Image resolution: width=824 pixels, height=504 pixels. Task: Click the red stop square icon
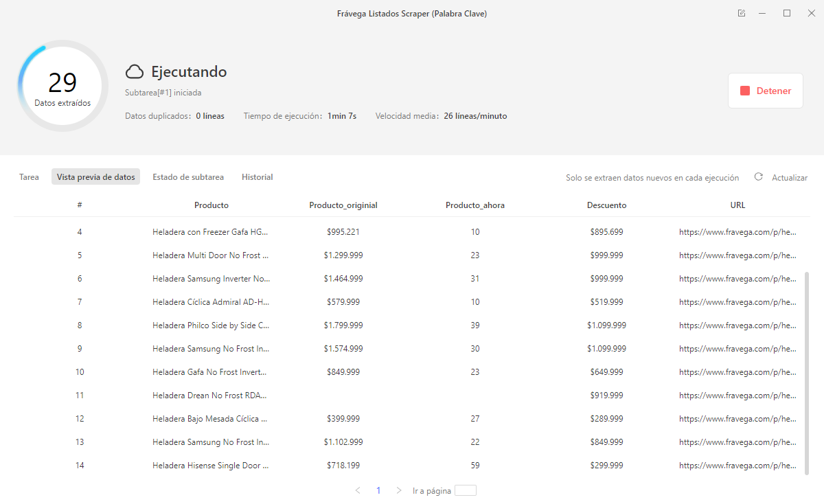click(x=745, y=91)
